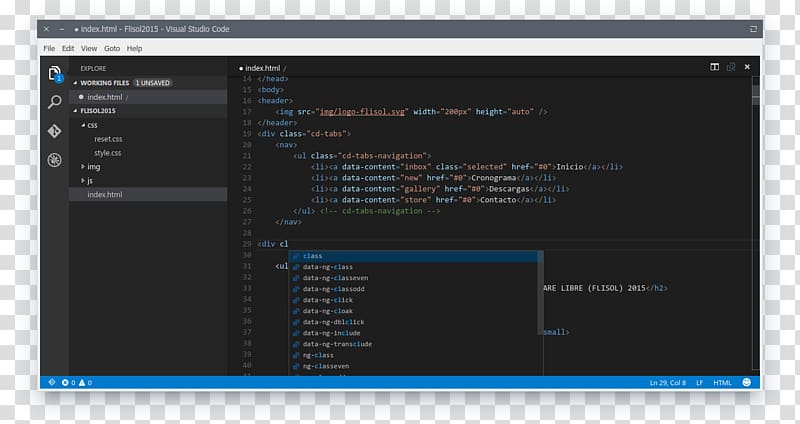Image resolution: width=800 pixels, height=424 pixels.
Task: Expand the js folder
Action: [x=83, y=180]
